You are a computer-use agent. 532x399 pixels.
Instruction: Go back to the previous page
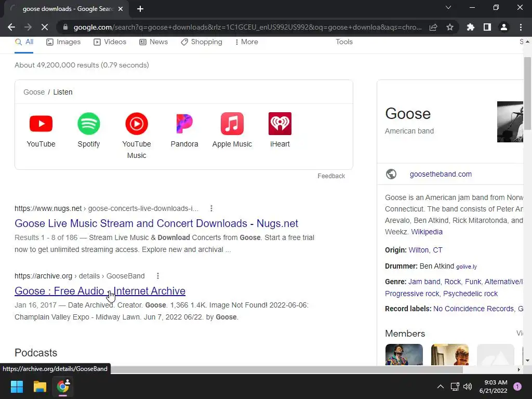[x=11, y=27]
